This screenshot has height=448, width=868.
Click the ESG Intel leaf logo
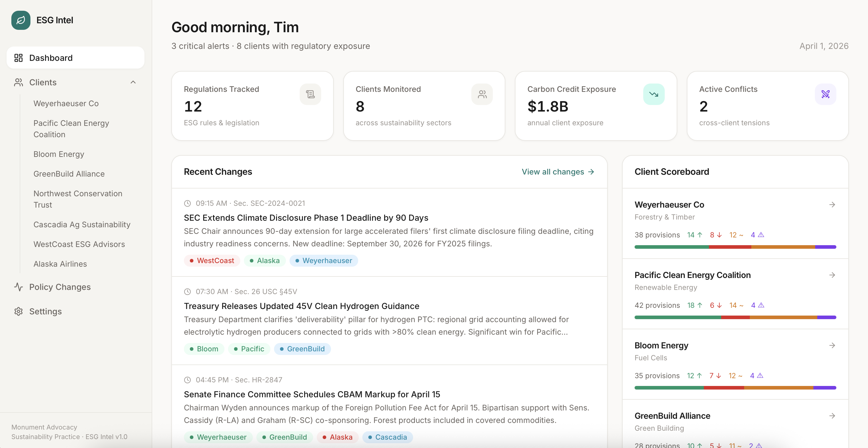click(x=21, y=20)
